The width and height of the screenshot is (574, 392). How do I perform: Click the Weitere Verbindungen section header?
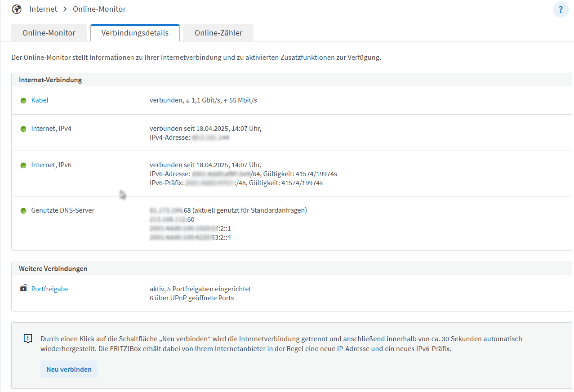(292, 269)
